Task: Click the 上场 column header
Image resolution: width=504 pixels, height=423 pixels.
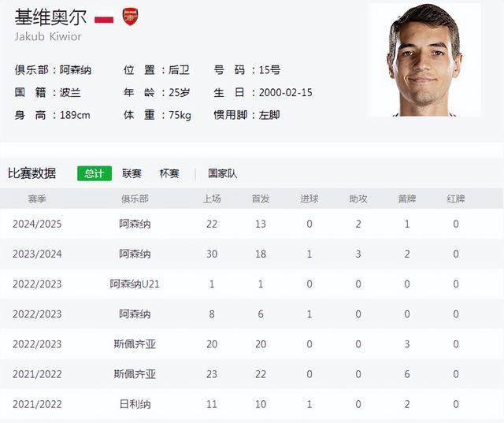Action: tap(212, 199)
